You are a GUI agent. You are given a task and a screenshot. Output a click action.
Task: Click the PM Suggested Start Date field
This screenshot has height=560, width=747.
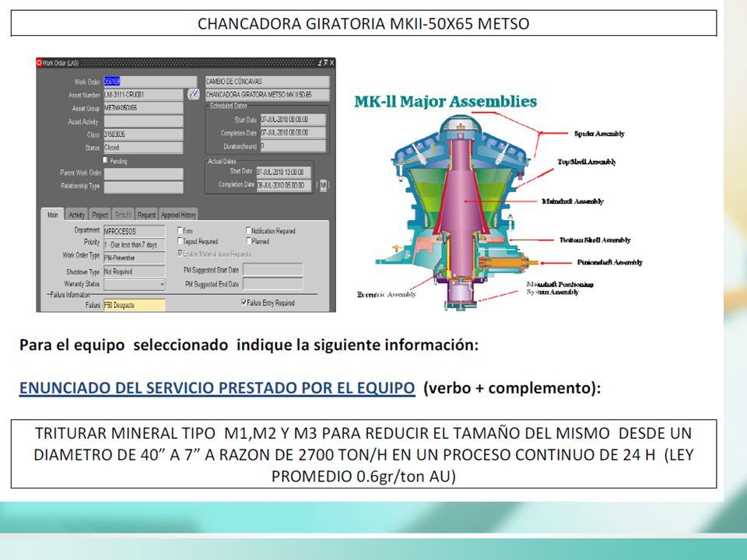coord(272,270)
